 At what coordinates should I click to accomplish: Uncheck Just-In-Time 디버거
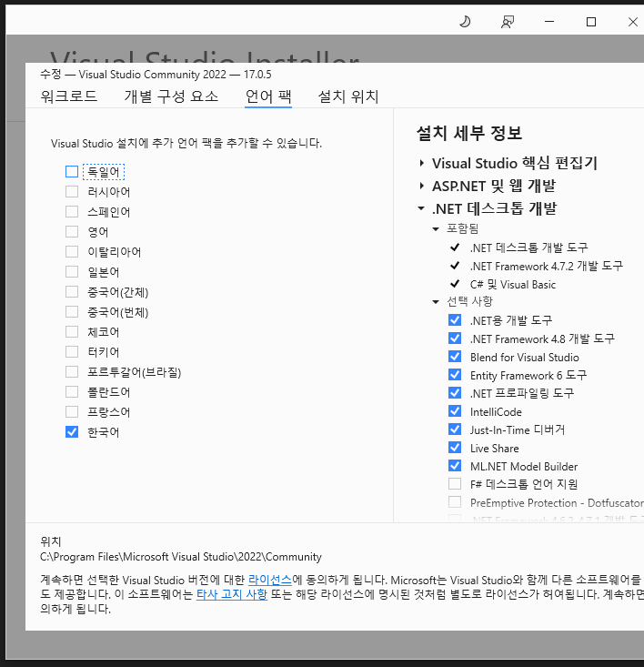[455, 430]
